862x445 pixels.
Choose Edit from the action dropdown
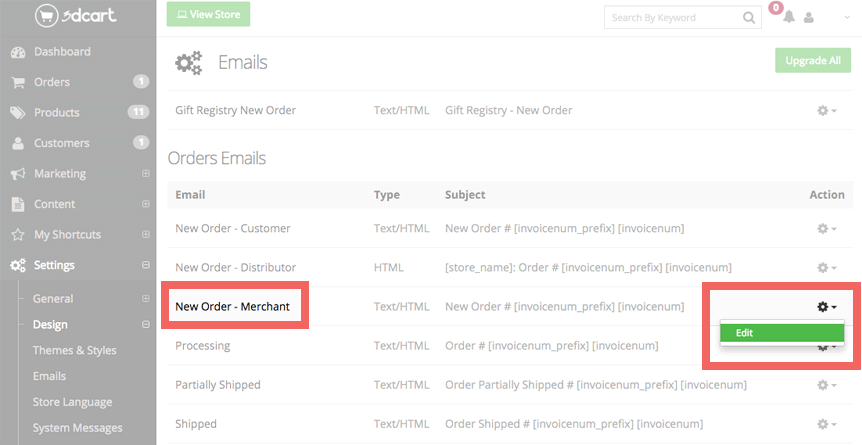(x=782, y=333)
